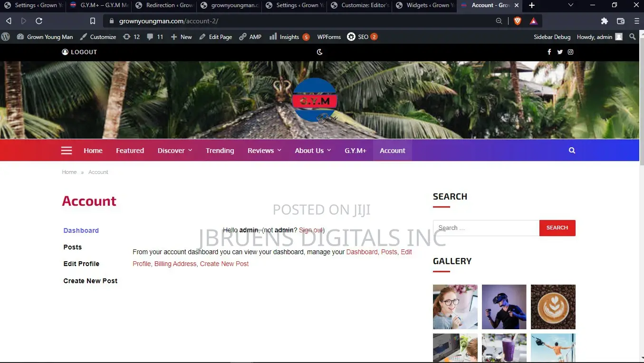The width and height of the screenshot is (644, 363).
Task: Focus the sidebar Search input field
Action: click(486, 228)
